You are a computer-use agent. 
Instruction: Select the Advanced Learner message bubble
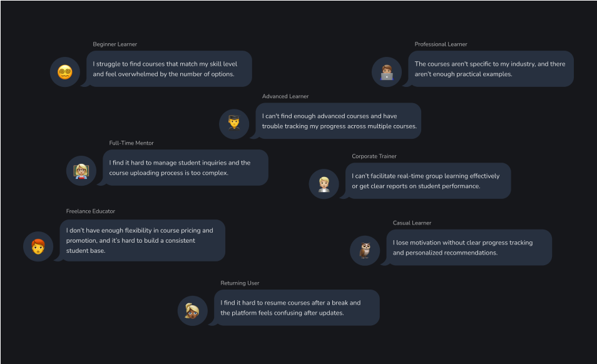pyautogui.click(x=339, y=121)
